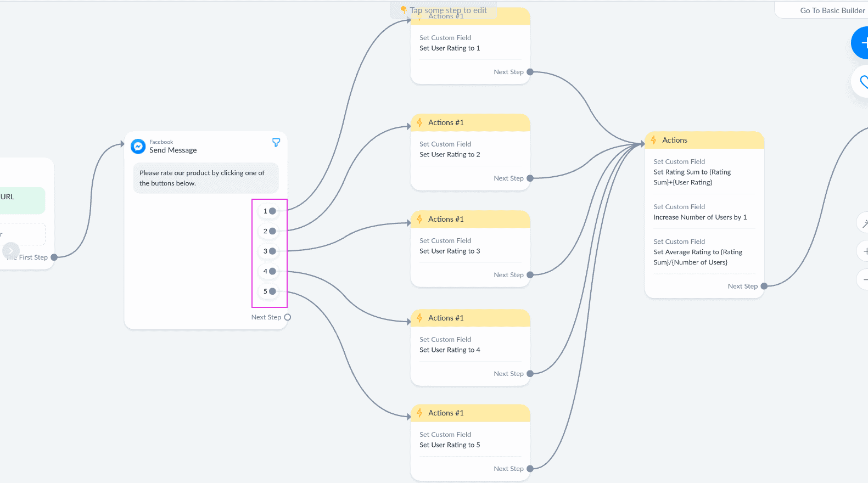The width and height of the screenshot is (868, 483).
Task: Click the First Step connector dot
Action: (54, 257)
